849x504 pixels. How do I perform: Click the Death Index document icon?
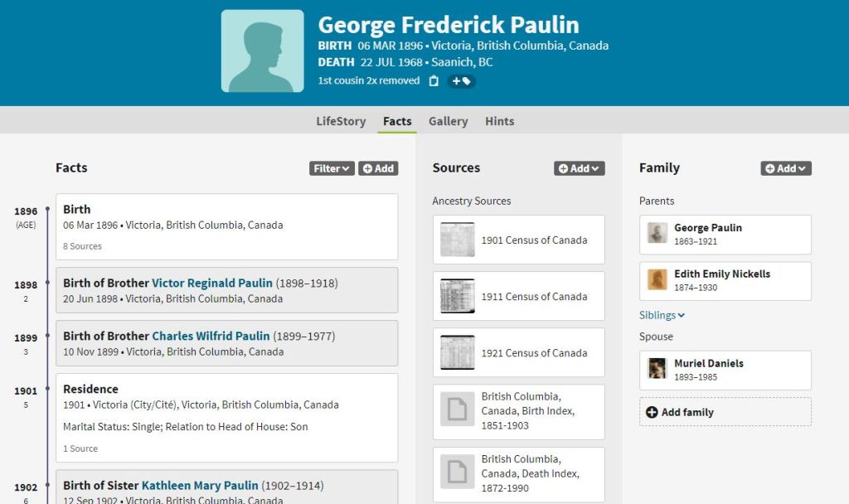click(x=457, y=472)
